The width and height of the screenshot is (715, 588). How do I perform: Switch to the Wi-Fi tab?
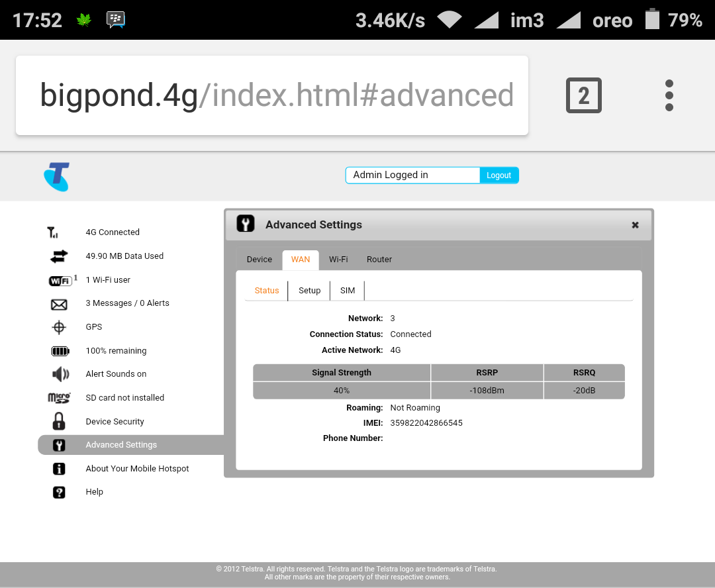click(338, 260)
